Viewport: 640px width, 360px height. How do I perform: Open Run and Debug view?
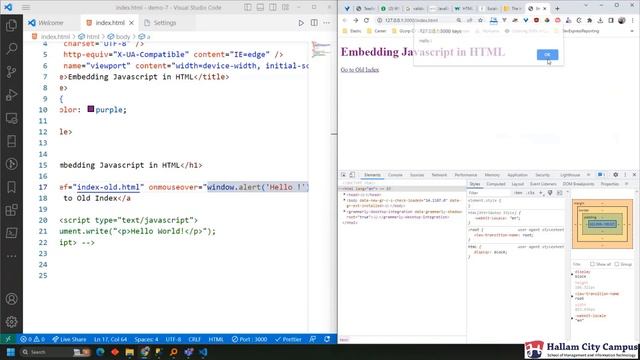tap(11, 95)
